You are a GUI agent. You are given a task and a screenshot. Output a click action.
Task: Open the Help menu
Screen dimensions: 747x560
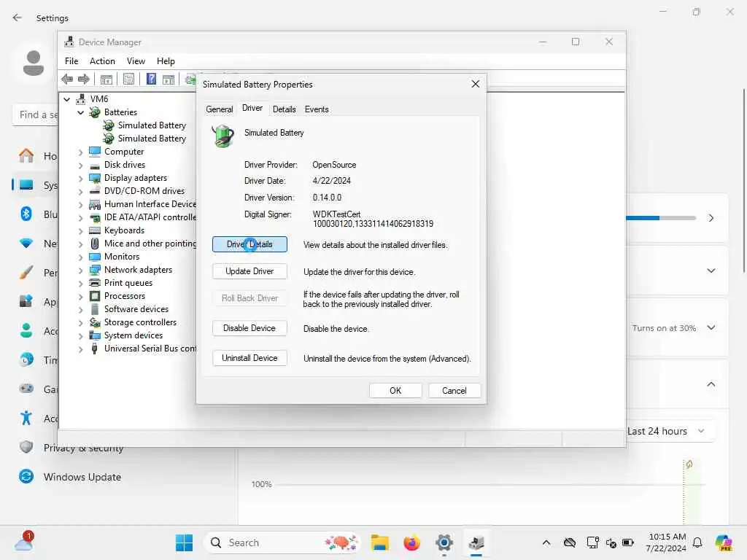tap(166, 61)
